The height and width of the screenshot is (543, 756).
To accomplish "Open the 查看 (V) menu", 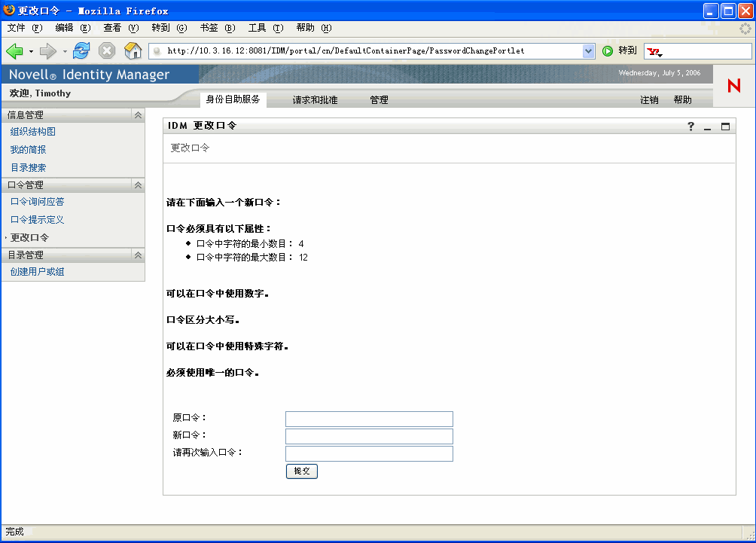I will pyautogui.click(x=121, y=28).
